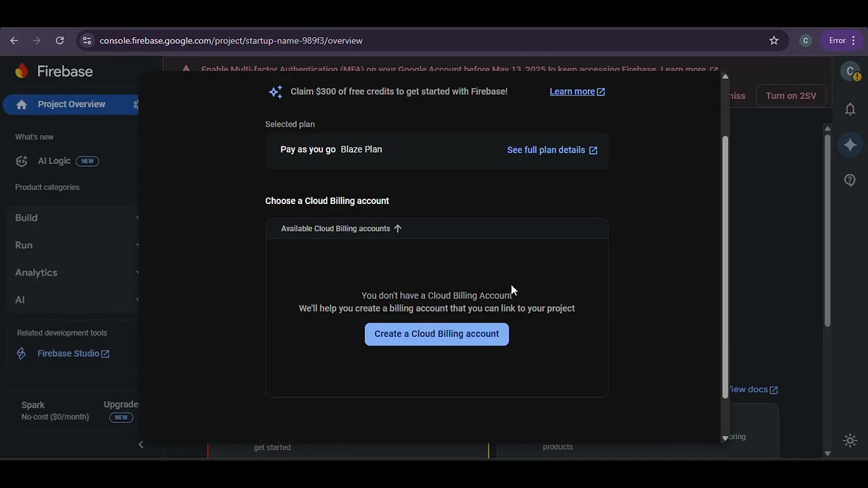
Task: Click the Error chrome menu button
Action: pyautogui.click(x=842, y=41)
